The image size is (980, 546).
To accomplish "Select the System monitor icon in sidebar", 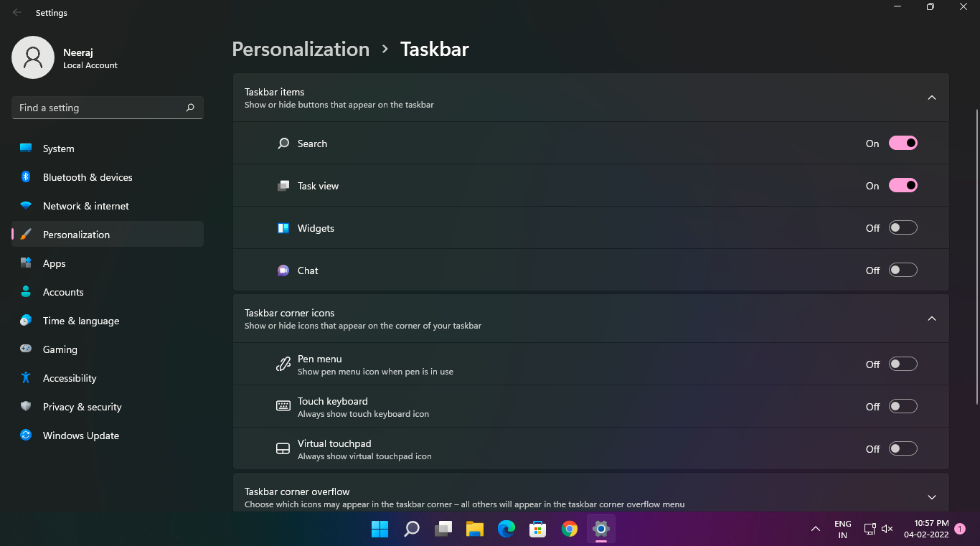I will pyautogui.click(x=26, y=149).
